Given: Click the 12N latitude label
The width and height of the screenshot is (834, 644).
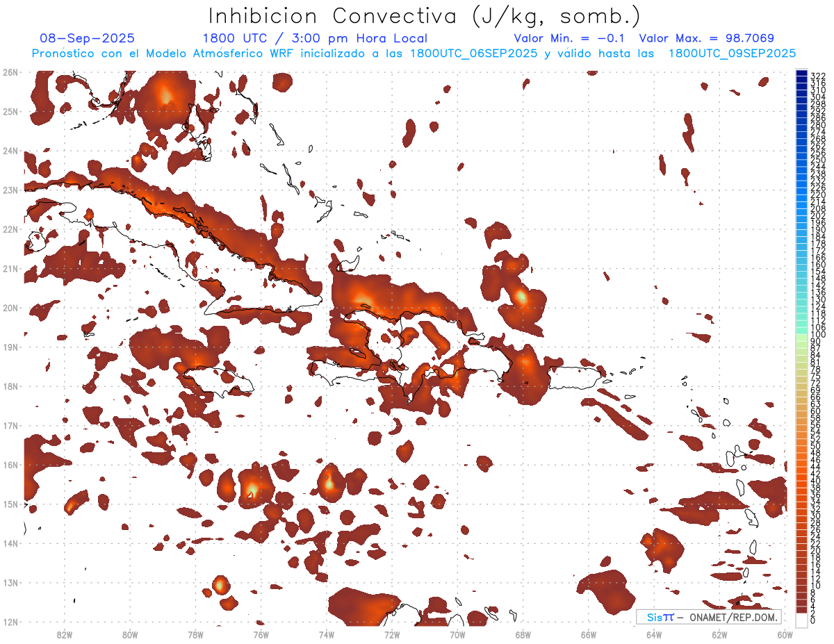Looking at the screenshot, I should [x=10, y=622].
